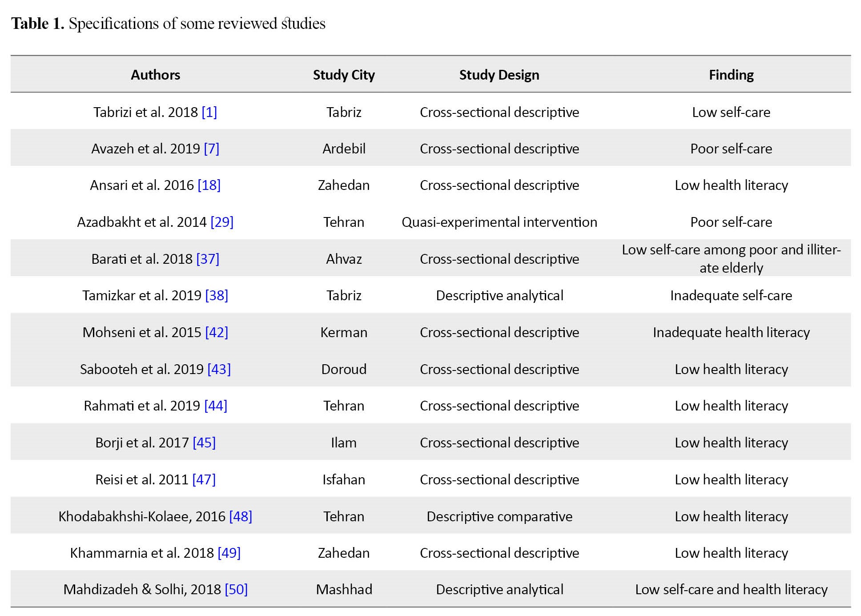861x616 pixels.
Task: Click 'Poor self-care' finding for Azadbakht
Action: 731,222
